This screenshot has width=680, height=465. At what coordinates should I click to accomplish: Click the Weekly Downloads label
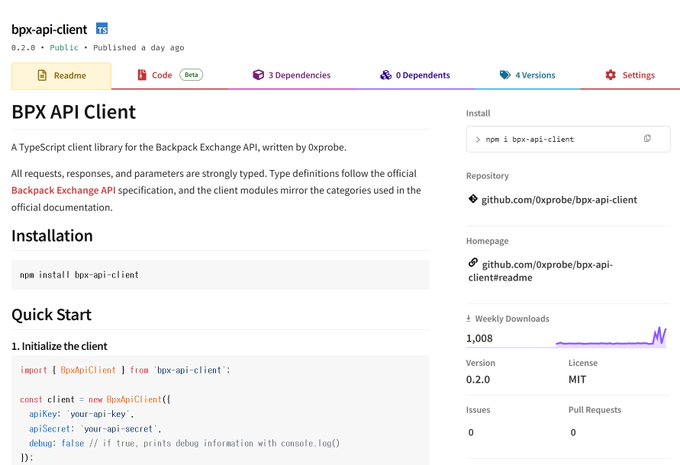coord(512,318)
